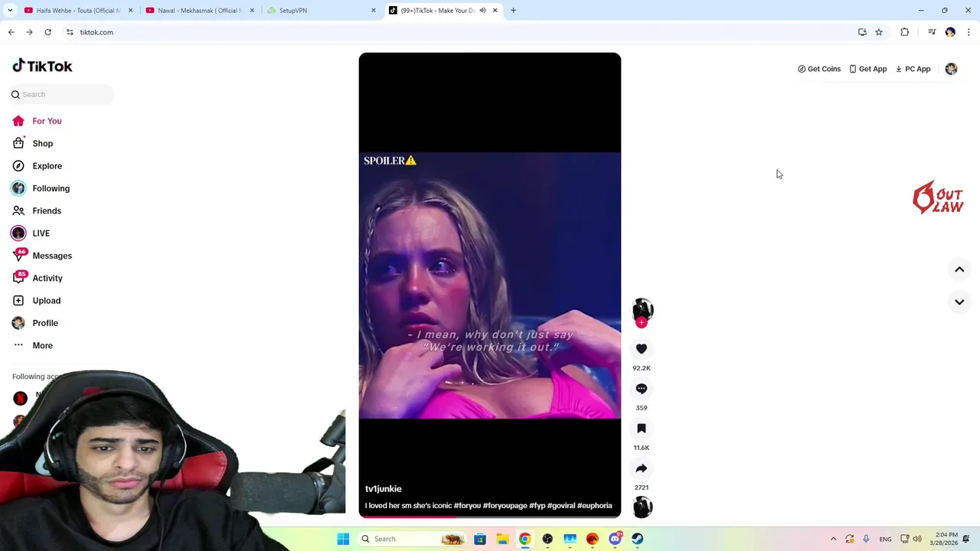Share the video with the arrow icon
980x551 pixels.
[x=642, y=468]
